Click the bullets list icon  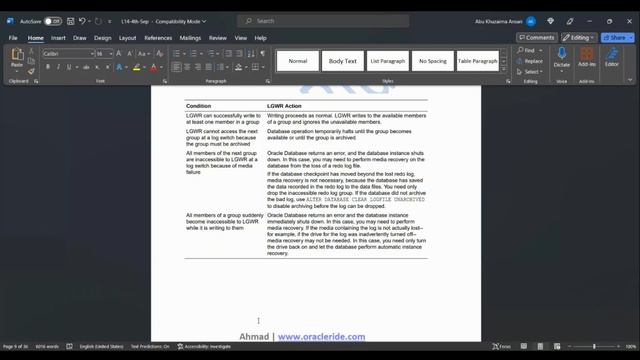tap(176, 53)
